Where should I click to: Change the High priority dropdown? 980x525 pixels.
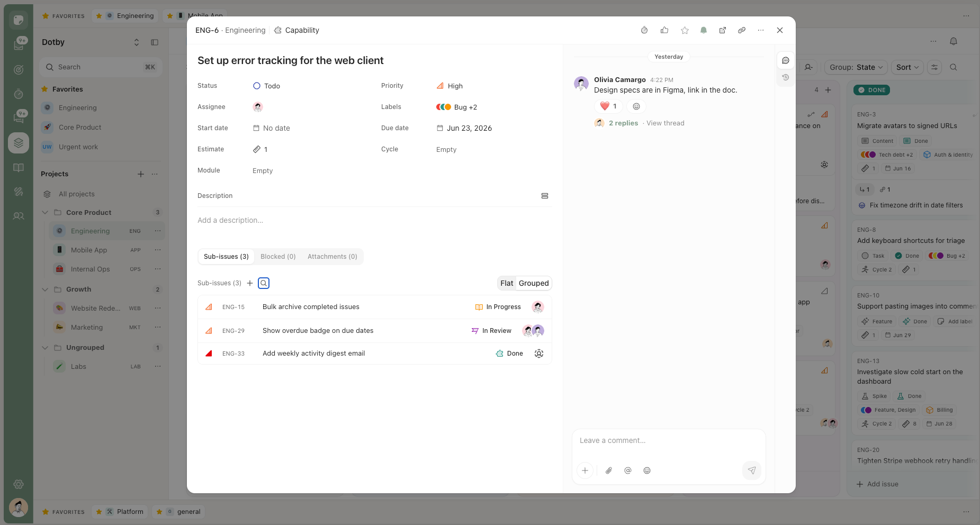tap(449, 86)
